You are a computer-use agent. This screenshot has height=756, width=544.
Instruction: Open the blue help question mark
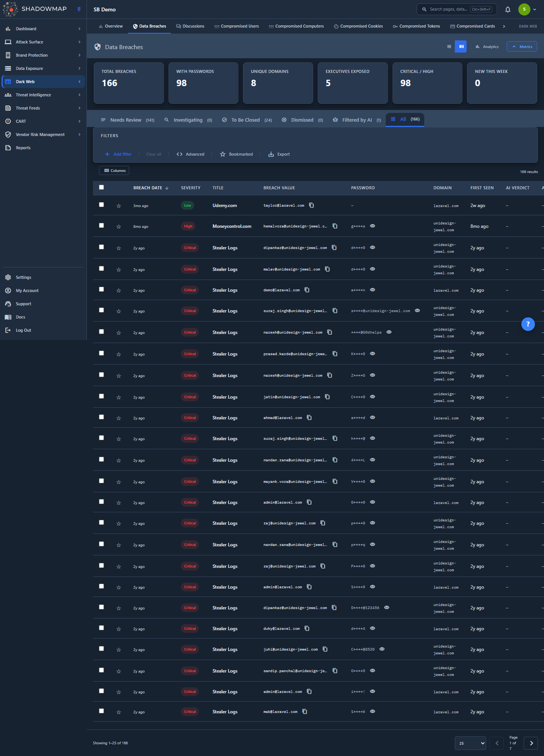[x=528, y=324]
